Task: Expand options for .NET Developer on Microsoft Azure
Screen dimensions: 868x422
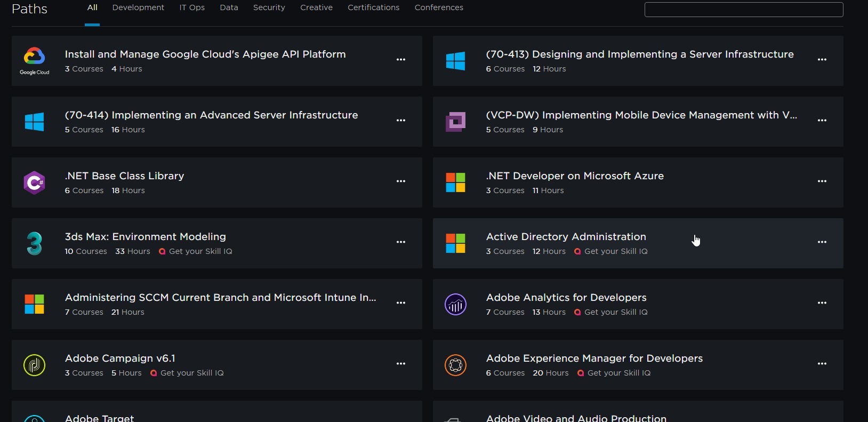Action: tap(822, 181)
